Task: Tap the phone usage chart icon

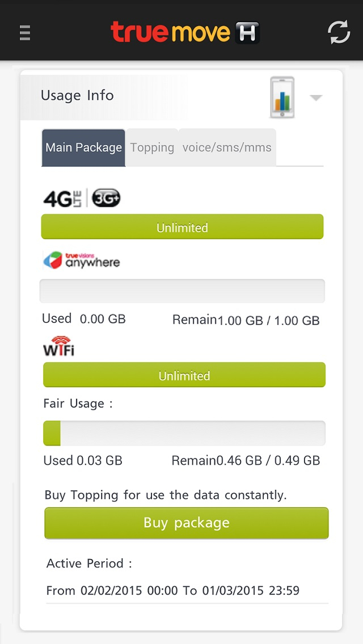Action: [x=282, y=98]
